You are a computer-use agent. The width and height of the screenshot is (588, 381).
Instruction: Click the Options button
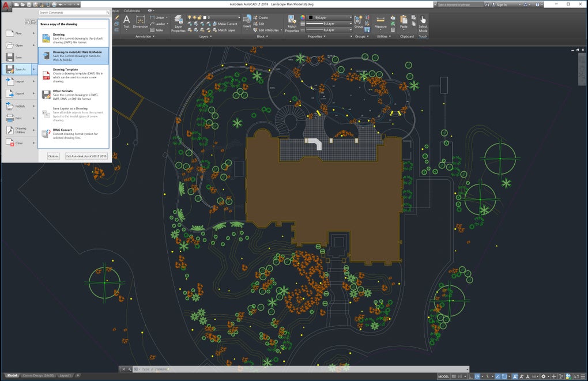tap(54, 156)
